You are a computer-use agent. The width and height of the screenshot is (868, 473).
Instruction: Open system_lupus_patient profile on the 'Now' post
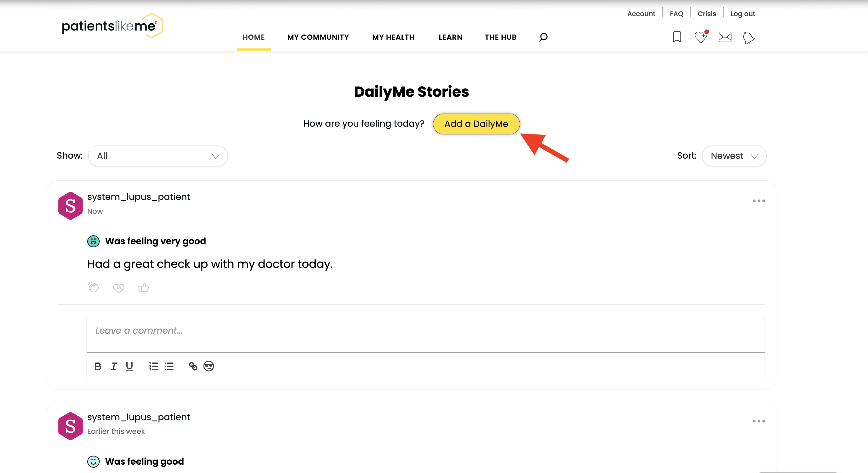point(138,197)
